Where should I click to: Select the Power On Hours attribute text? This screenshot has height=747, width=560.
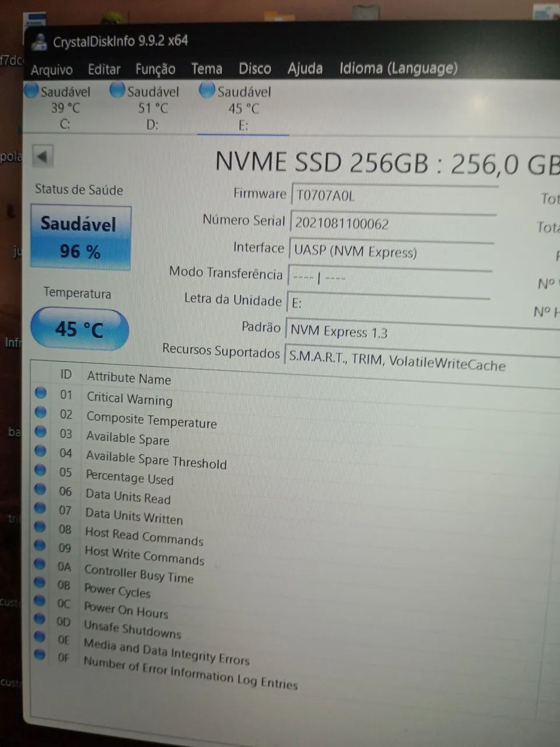[126, 610]
